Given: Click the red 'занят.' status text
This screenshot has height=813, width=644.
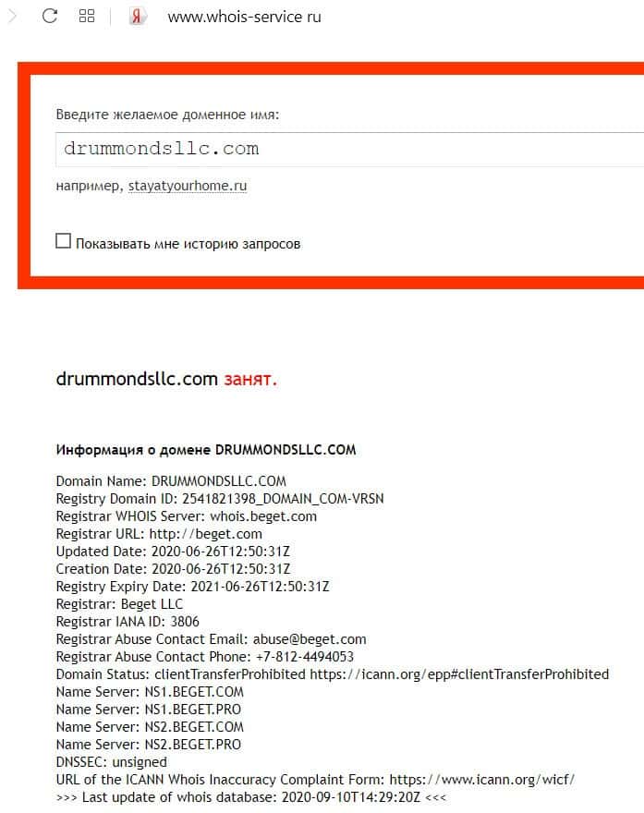Looking at the screenshot, I should point(250,380).
